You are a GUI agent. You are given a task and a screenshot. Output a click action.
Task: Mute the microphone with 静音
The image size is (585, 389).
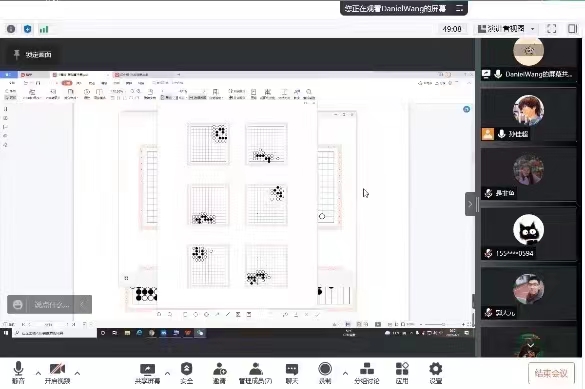point(18,373)
